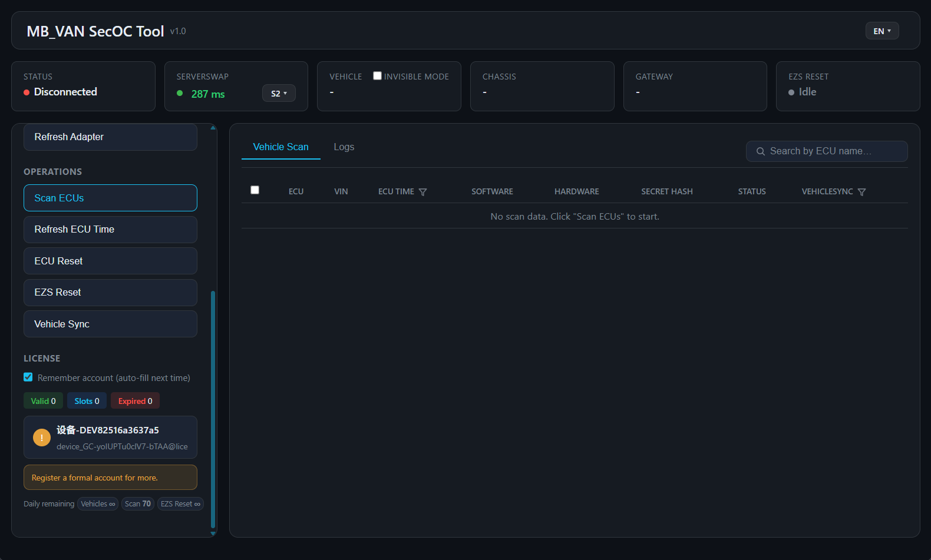Open the S2 server dropdown
Viewport: 931px width, 560px height.
pyautogui.click(x=279, y=93)
